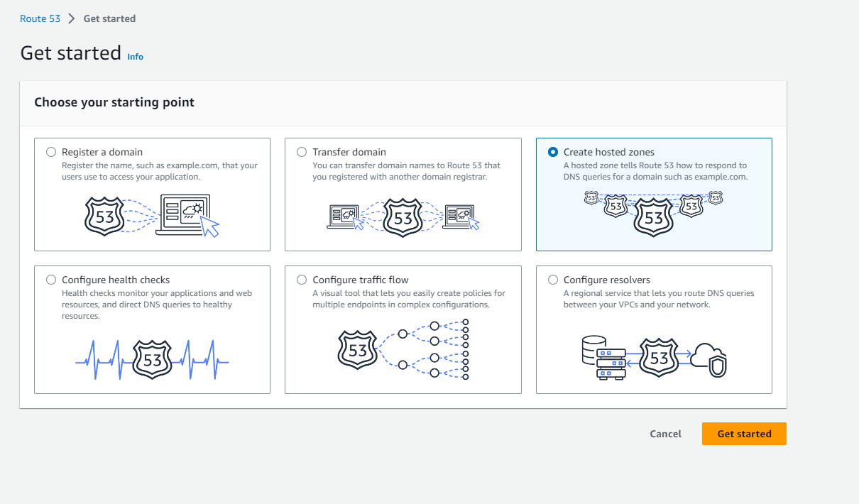859x504 pixels.
Task: Click the Cancel button
Action: click(665, 434)
